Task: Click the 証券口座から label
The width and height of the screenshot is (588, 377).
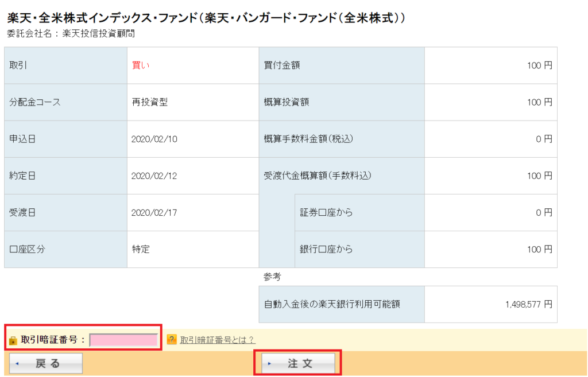Action: point(326,212)
